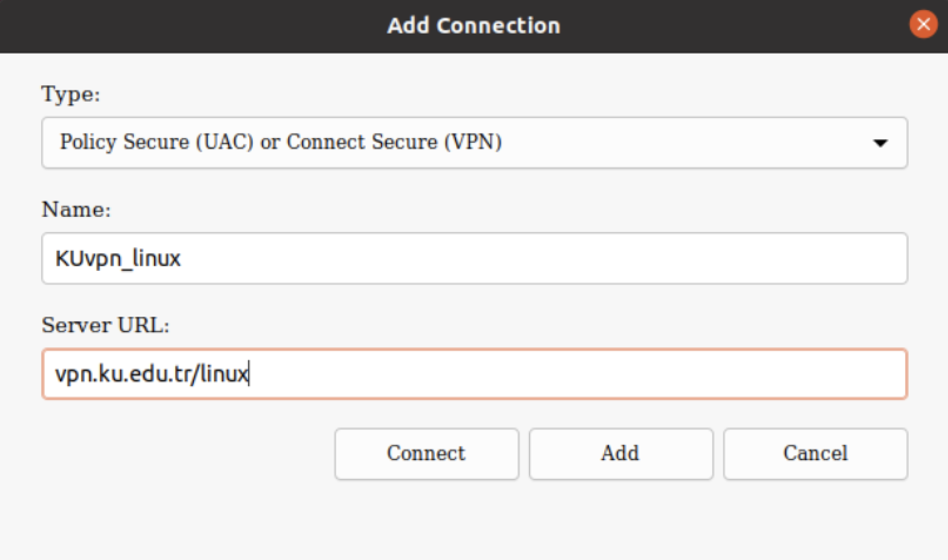The image size is (948, 560).
Task: Click the Add Connection title bar
Action: pos(474,25)
